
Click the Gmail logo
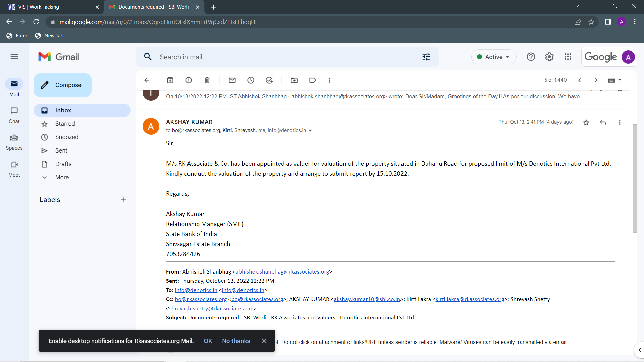[x=59, y=57]
